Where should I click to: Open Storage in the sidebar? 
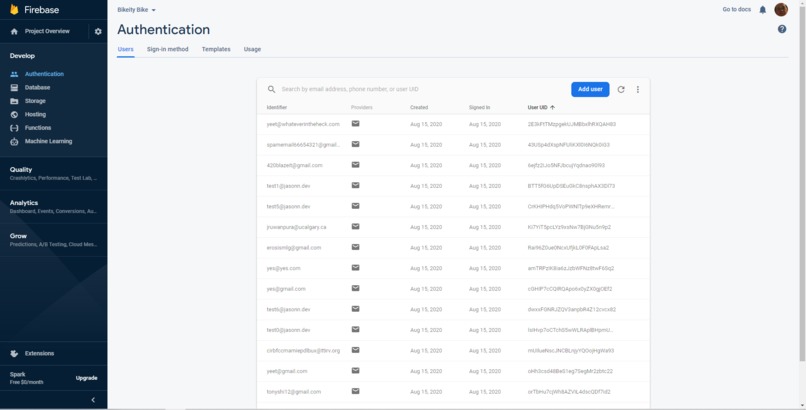35,101
